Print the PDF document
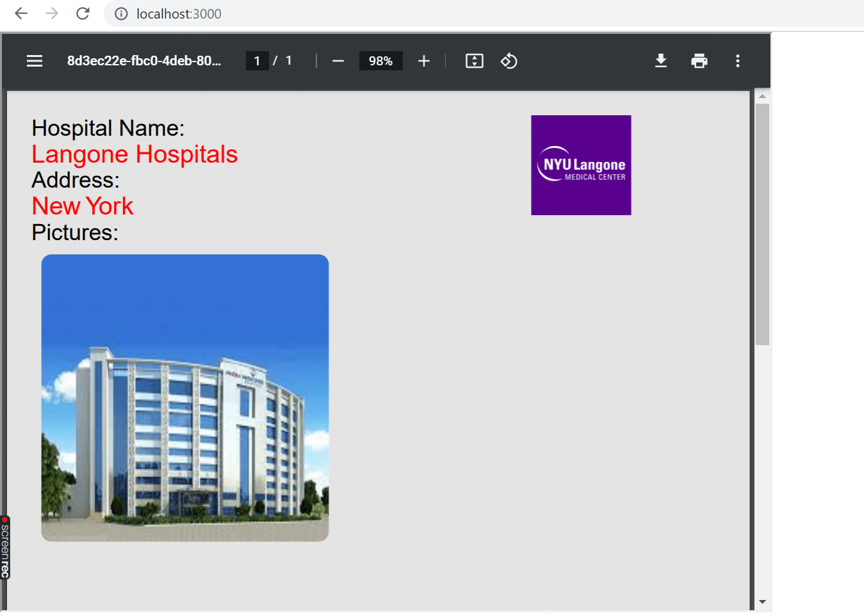 699,61
